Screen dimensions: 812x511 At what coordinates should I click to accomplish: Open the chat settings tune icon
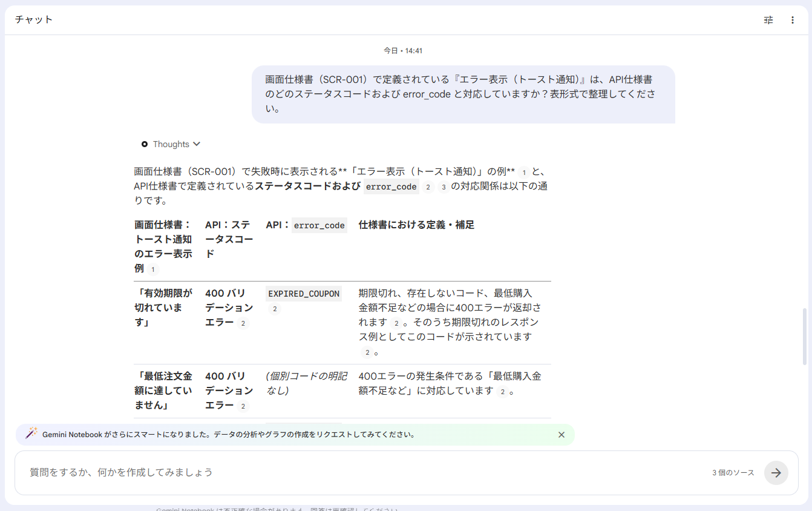(768, 20)
